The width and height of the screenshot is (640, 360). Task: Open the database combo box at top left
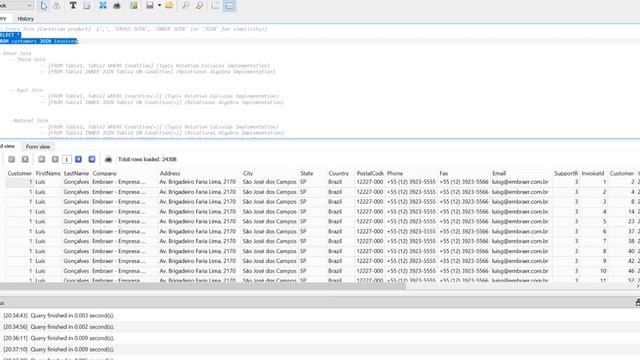tap(16, 6)
